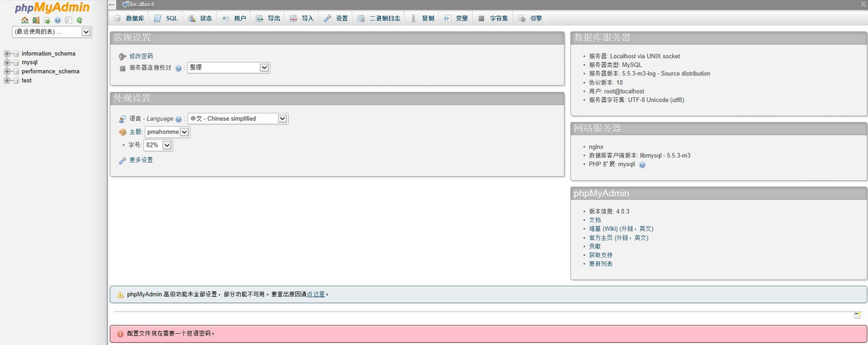Click the 更多设置 link
The height and width of the screenshot is (345, 868).
coord(141,160)
